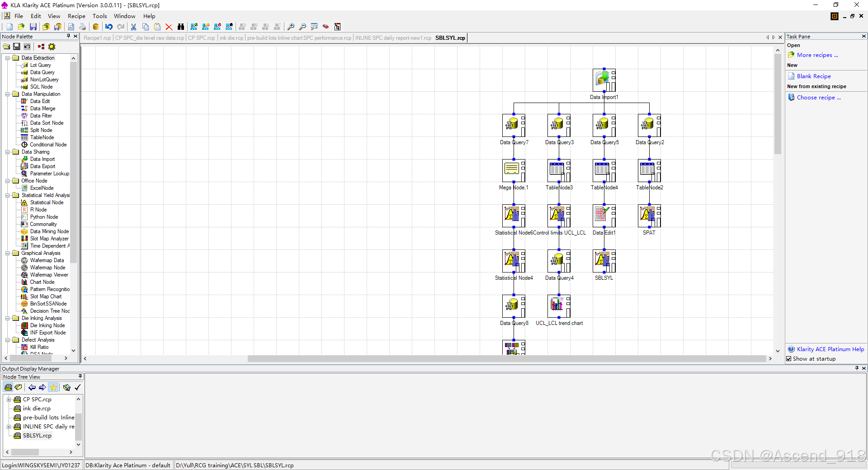Close the Task Pane panel
Image resolution: width=868 pixels, height=470 pixels.
tap(863, 36)
